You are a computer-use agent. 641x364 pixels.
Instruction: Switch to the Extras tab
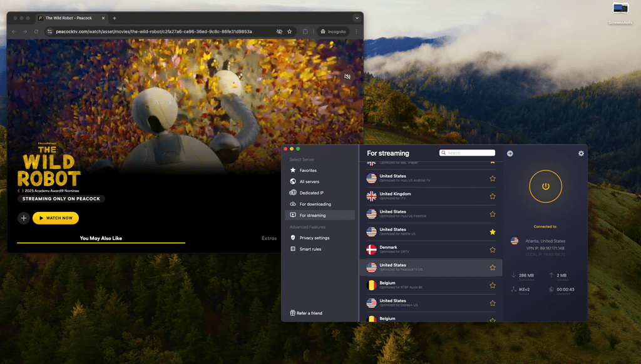pos(269,238)
